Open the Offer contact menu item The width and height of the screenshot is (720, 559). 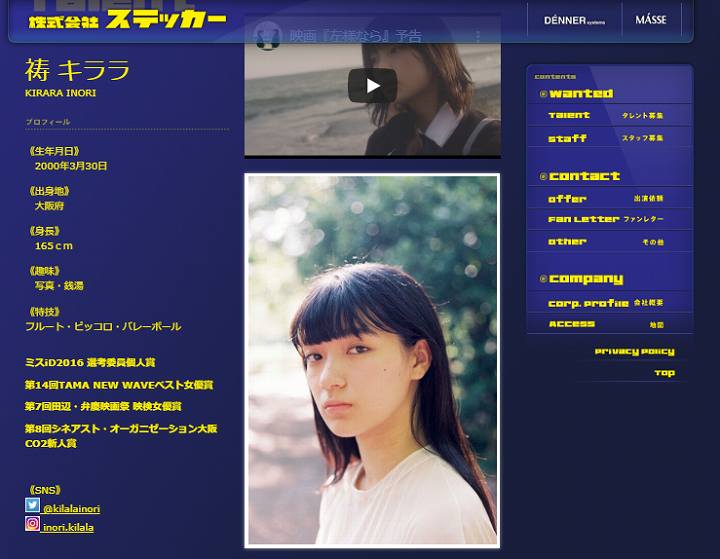point(606,199)
